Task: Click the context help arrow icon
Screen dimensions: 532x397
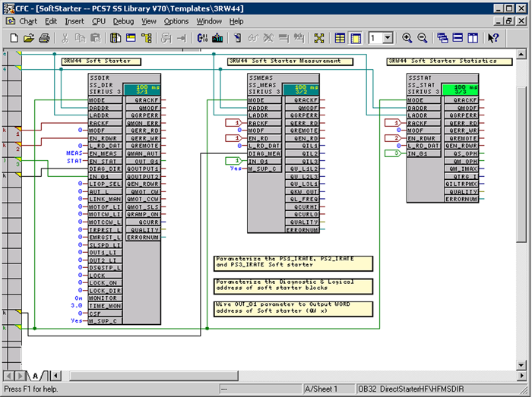Action: 493,37
